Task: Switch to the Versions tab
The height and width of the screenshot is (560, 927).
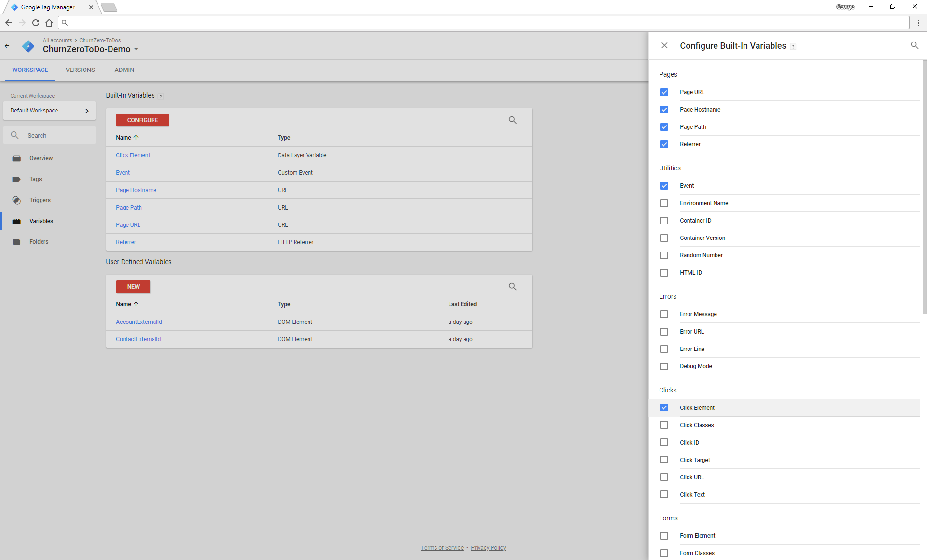Action: click(80, 70)
